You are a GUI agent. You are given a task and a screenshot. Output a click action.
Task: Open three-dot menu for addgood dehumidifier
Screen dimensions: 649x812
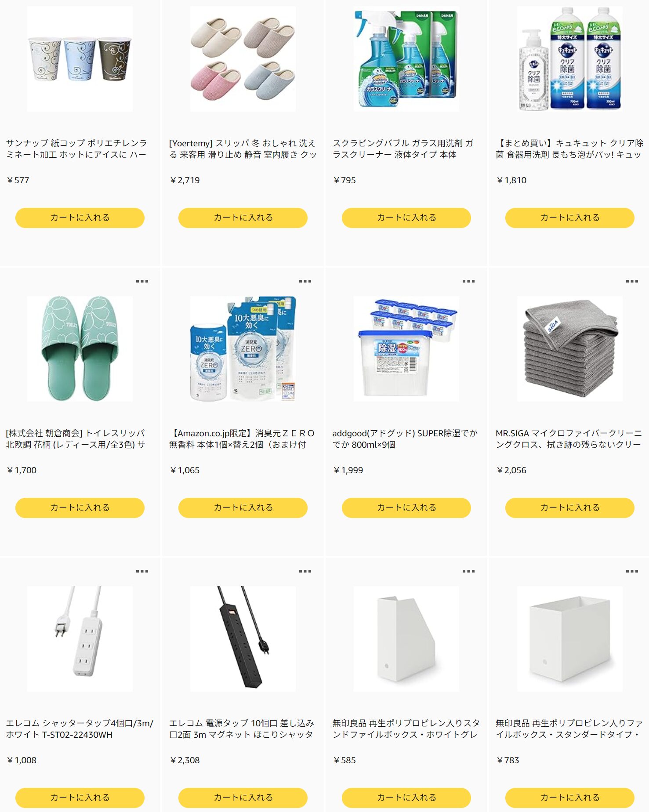click(x=468, y=281)
